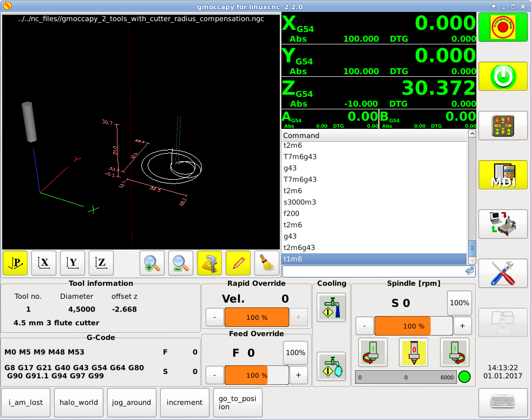Image resolution: width=531 pixels, height=420 pixels.
Task: Open settings with wrench and screwdriver icon
Action: click(x=503, y=273)
